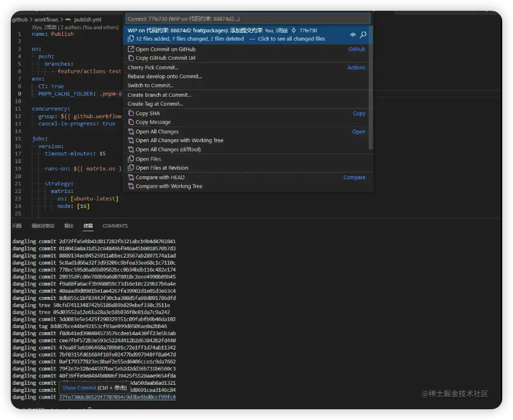The height and width of the screenshot is (420, 513).
Task: Select Create Tag at Commit...
Action: [155, 103]
